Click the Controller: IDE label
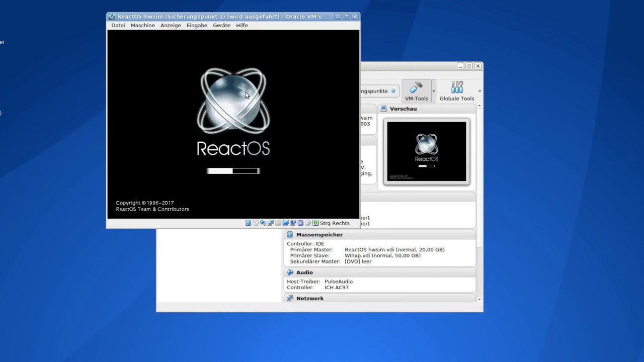 (305, 244)
